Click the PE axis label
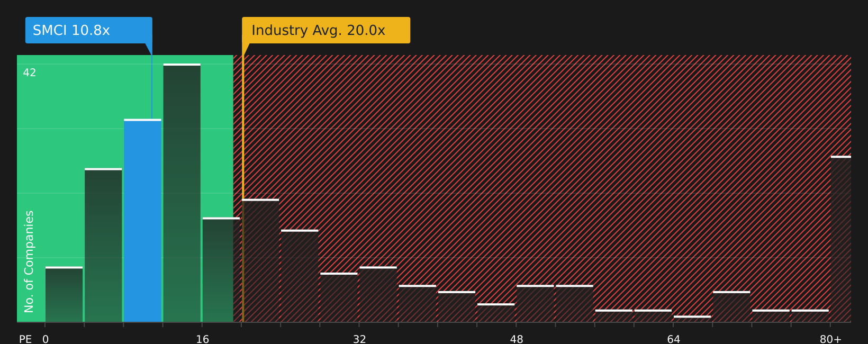This screenshot has height=344, width=868. [25, 339]
